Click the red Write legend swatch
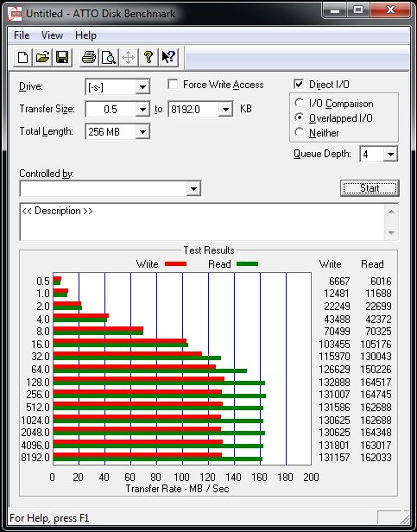Image resolution: width=417 pixels, height=532 pixels. pos(176,264)
